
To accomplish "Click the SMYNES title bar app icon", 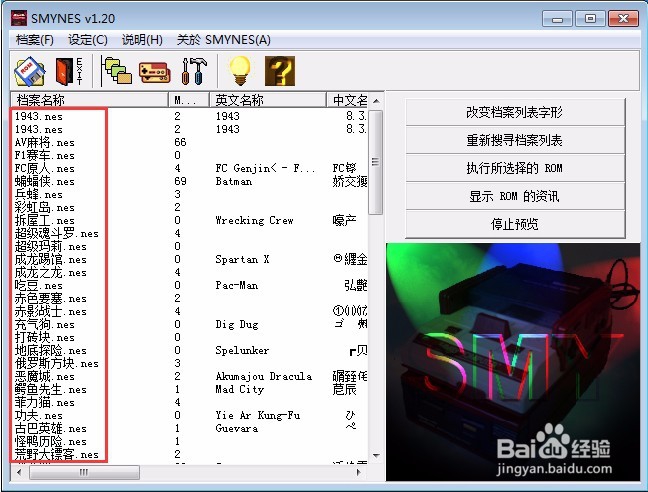I will pos(19,19).
